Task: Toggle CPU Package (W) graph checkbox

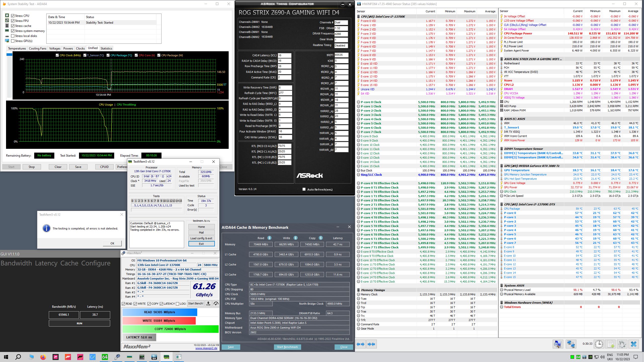Action: (159, 55)
